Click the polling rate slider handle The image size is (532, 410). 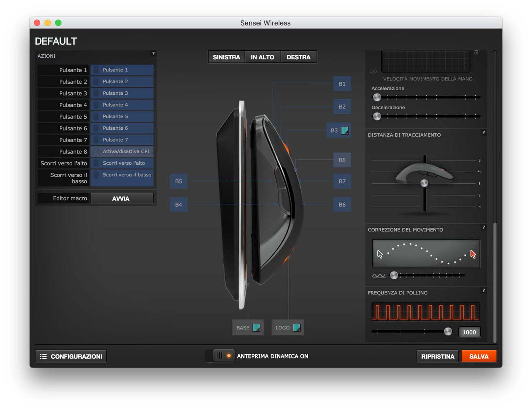(x=448, y=332)
